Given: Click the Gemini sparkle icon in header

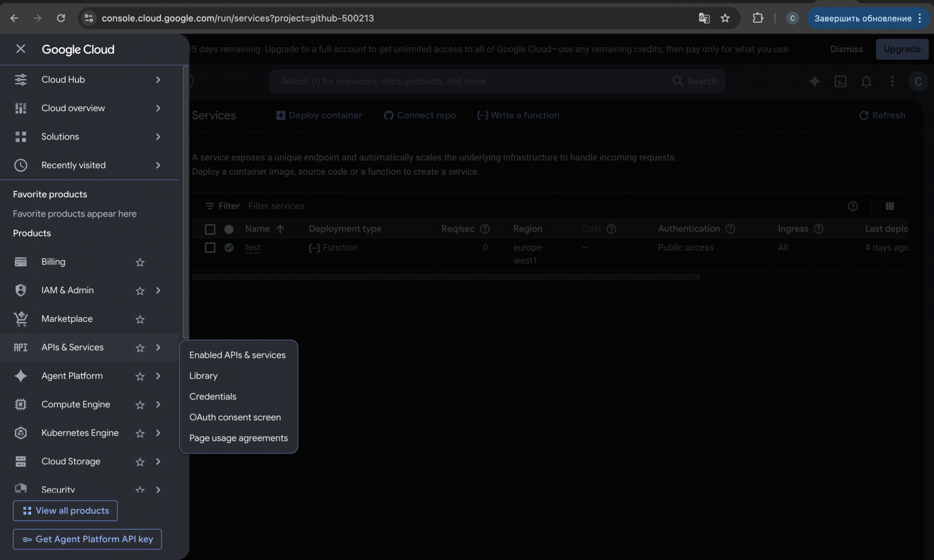Looking at the screenshot, I should click(x=814, y=81).
